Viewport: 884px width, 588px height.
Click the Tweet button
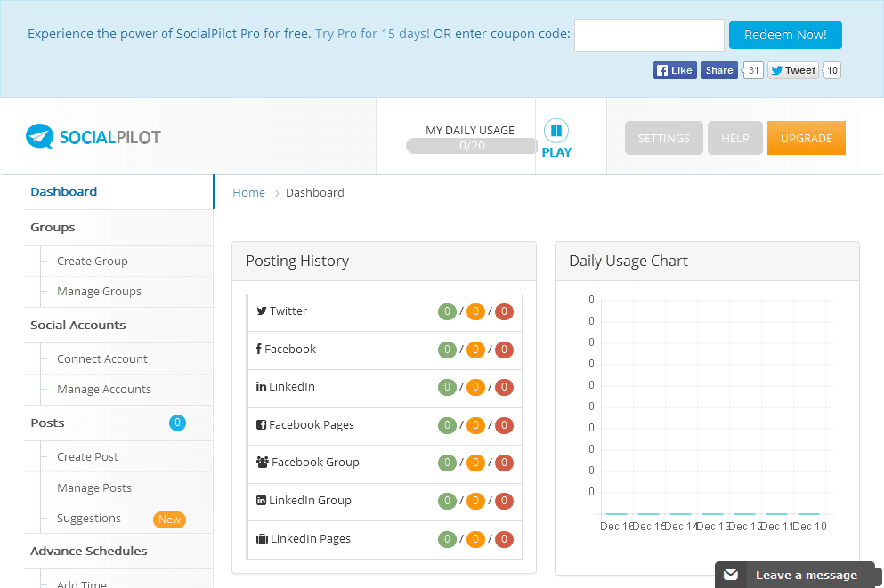pyautogui.click(x=792, y=70)
